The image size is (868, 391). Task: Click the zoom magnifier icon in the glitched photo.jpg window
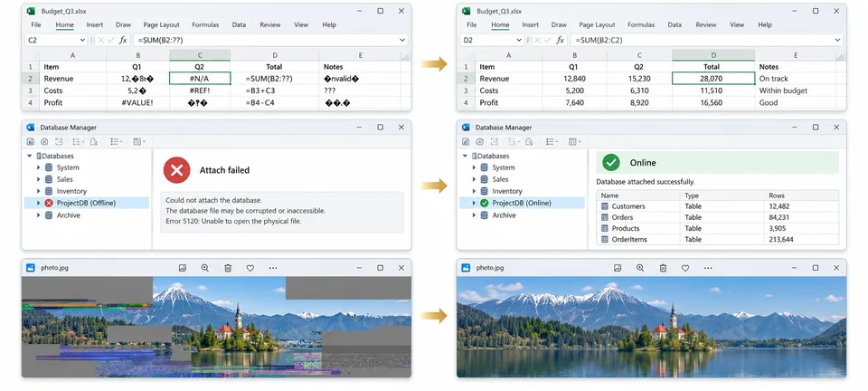205,268
